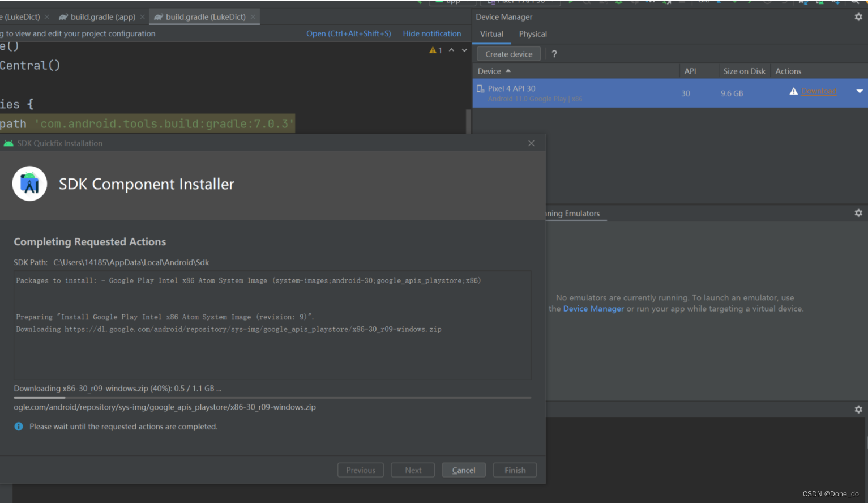Viewport: 868px width, 503px height.
Task: Switch to the Virtual devices tab
Action: point(491,34)
